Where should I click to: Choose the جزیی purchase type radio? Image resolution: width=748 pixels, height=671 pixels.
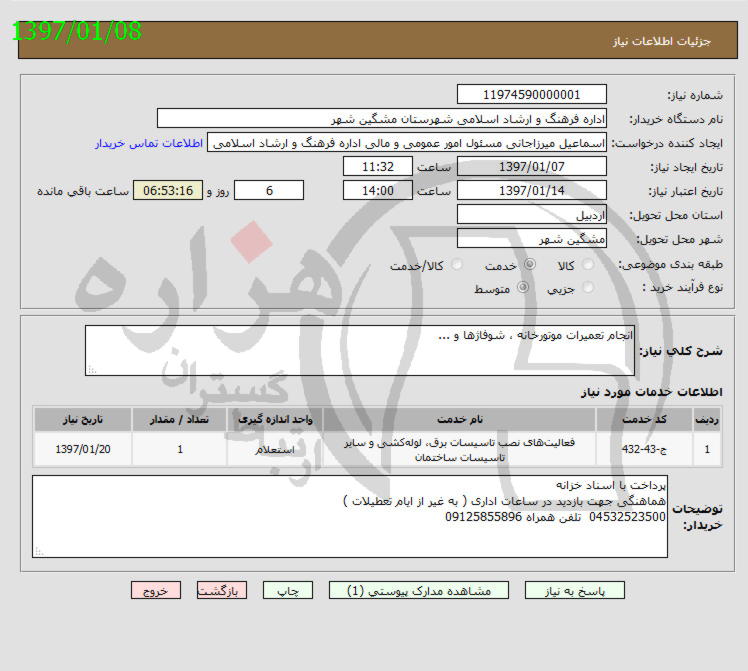[588, 288]
